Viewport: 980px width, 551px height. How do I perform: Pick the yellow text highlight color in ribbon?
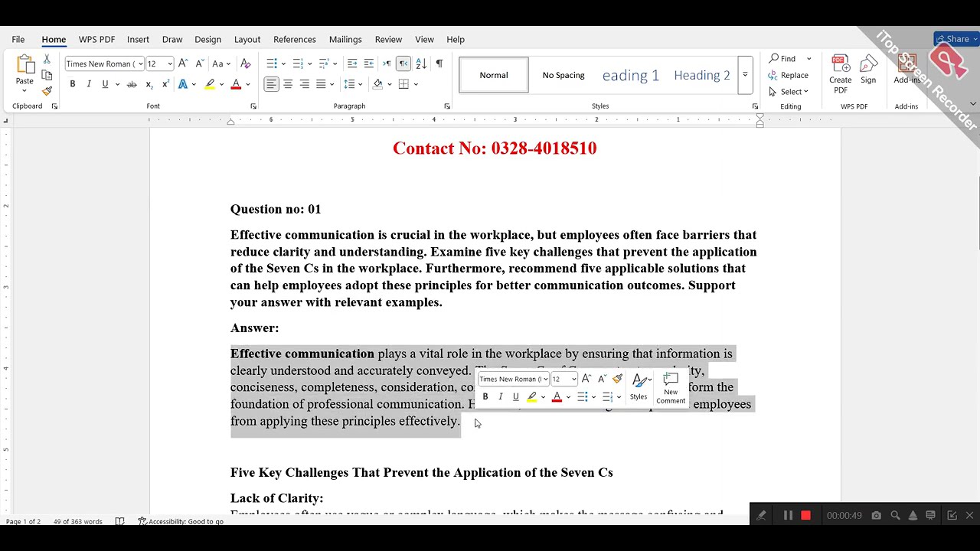coord(209,84)
